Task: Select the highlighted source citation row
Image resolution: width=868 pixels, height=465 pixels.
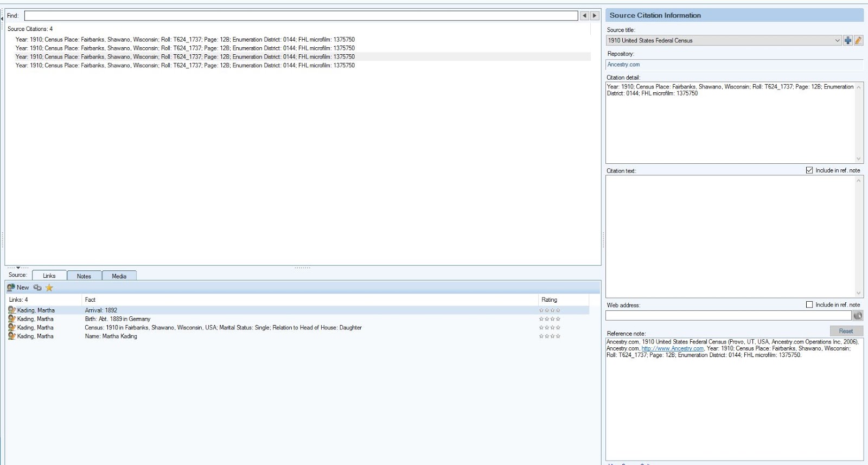Action: (x=298, y=56)
